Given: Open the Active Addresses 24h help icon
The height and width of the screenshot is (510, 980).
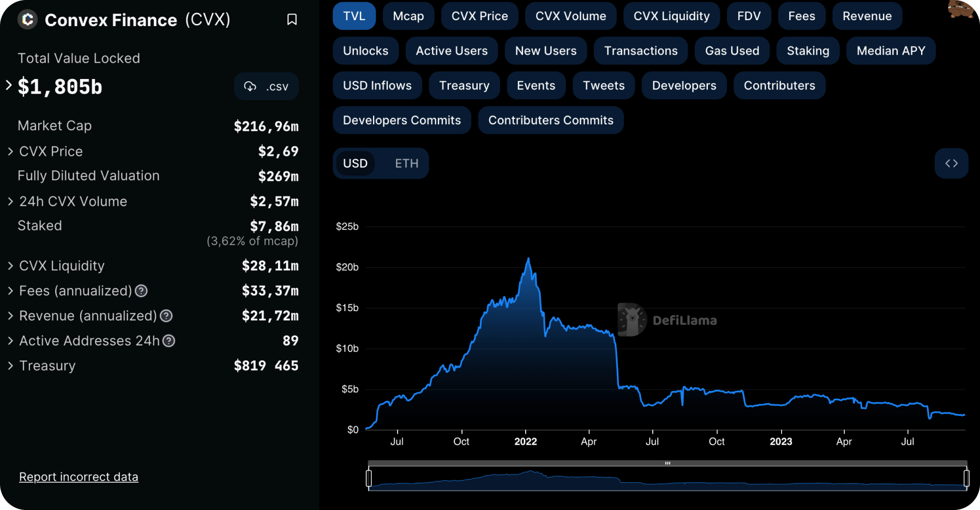Looking at the screenshot, I should tap(169, 341).
